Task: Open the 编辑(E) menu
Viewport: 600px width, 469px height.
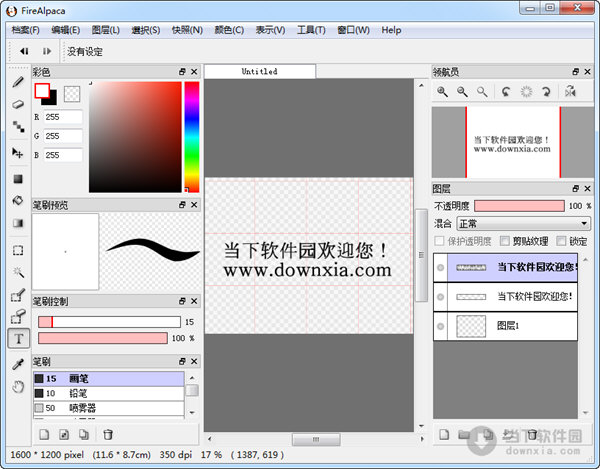Action: (65, 30)
